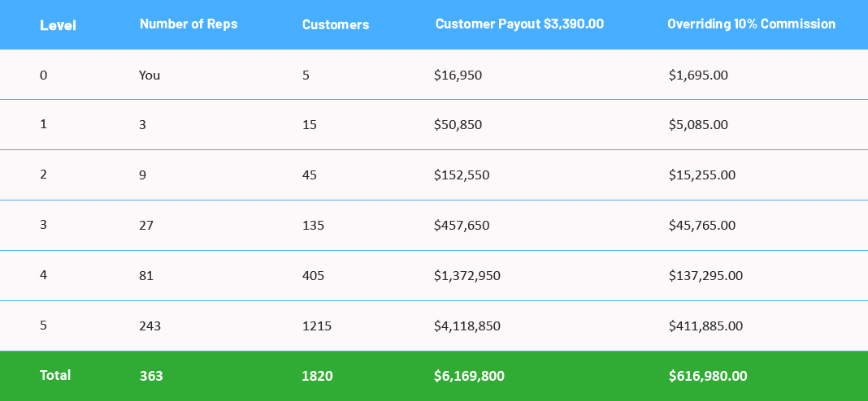Click the Total row label
Screen dimensions: 868x401
coord(55,375)
